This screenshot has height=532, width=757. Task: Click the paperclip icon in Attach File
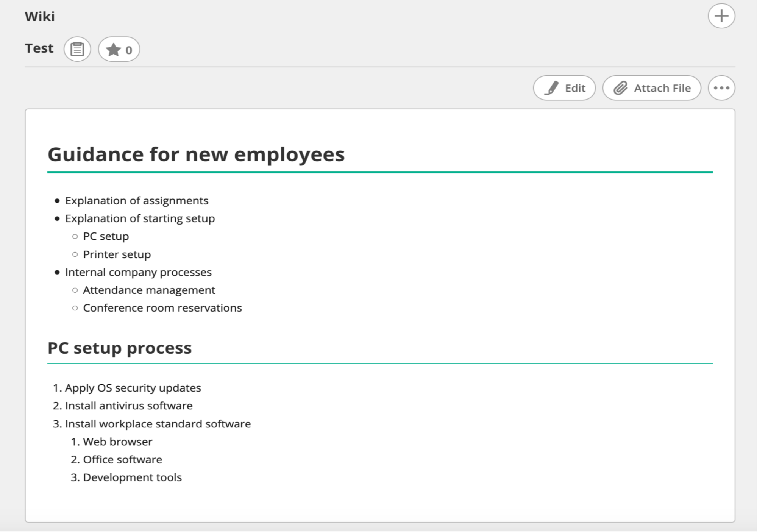[x=620, y=88]
